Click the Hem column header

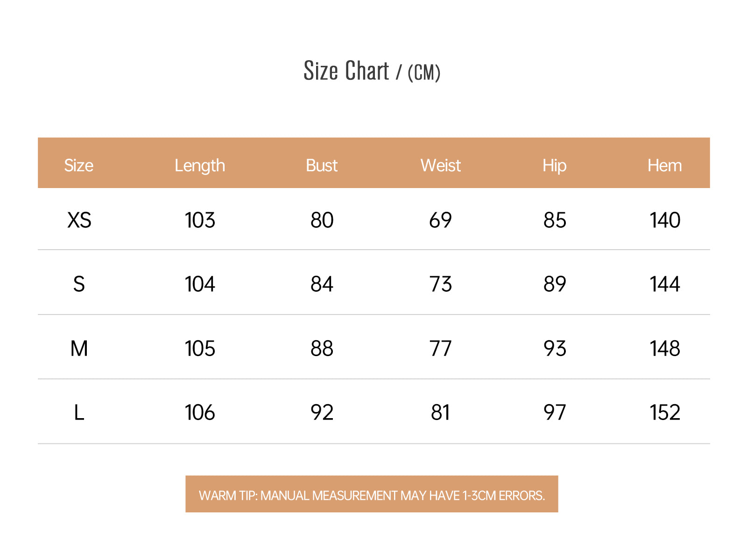(x=664, y=165)
